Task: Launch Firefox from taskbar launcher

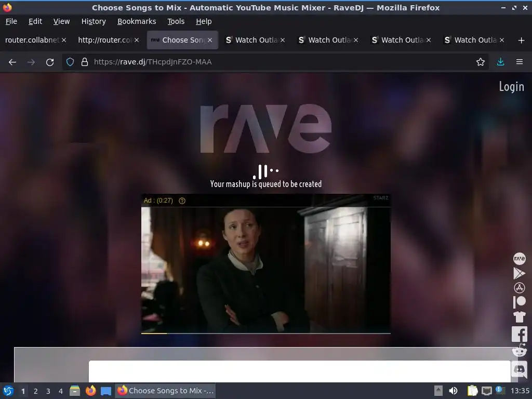Action: (90, 391)
